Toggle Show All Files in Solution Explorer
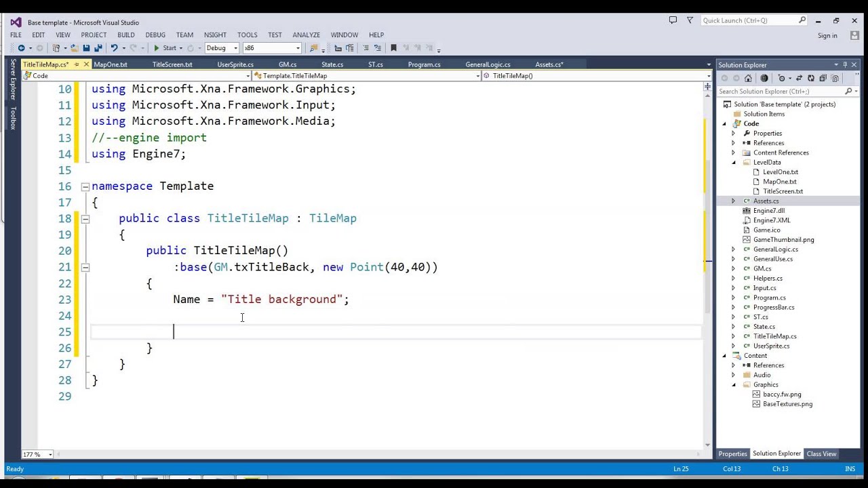The image size is (868, 488). (x=835, y=78)
